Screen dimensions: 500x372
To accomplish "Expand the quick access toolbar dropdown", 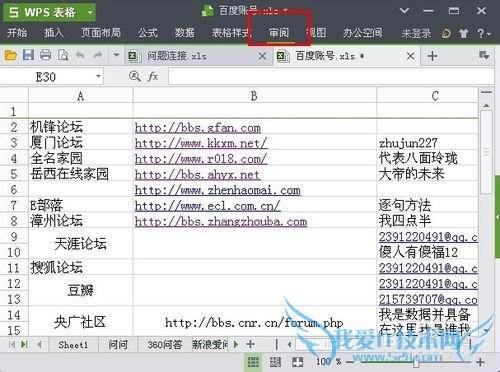I will pos(116,55).
